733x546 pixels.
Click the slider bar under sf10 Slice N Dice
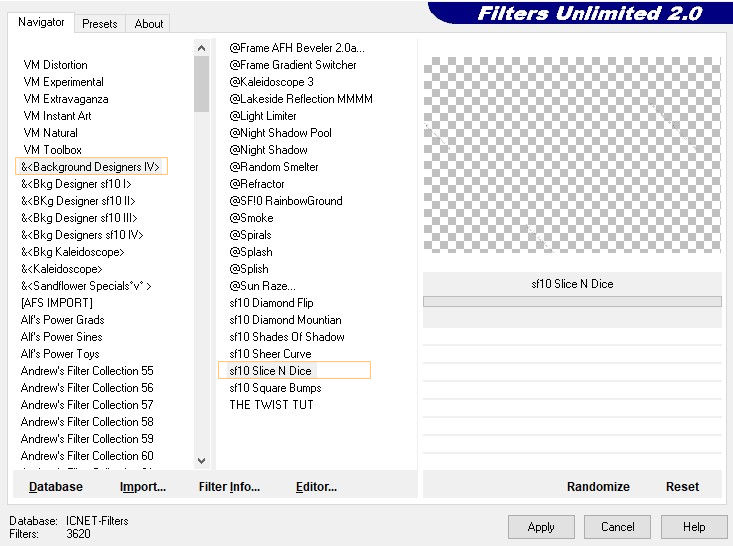click(572, 301)
